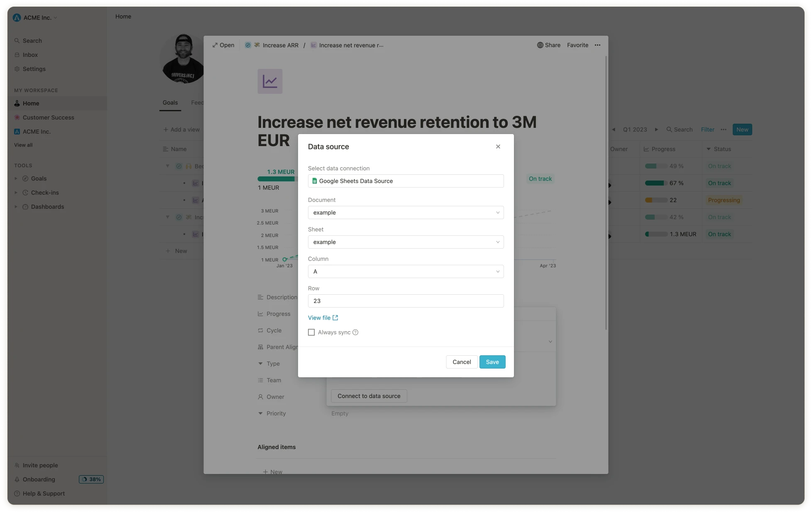
Task: Click the purple chart goal icon
Action: [x=270, y=81]
